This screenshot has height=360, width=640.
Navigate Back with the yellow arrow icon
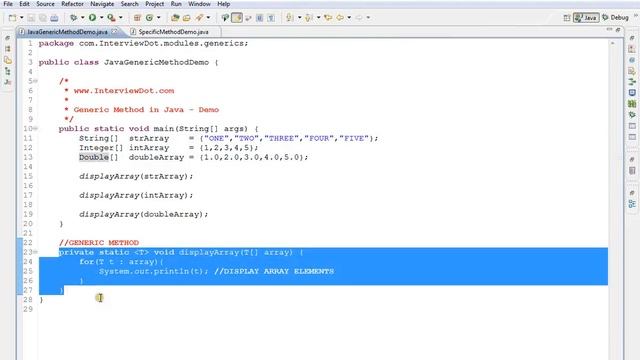coord(340,18)
